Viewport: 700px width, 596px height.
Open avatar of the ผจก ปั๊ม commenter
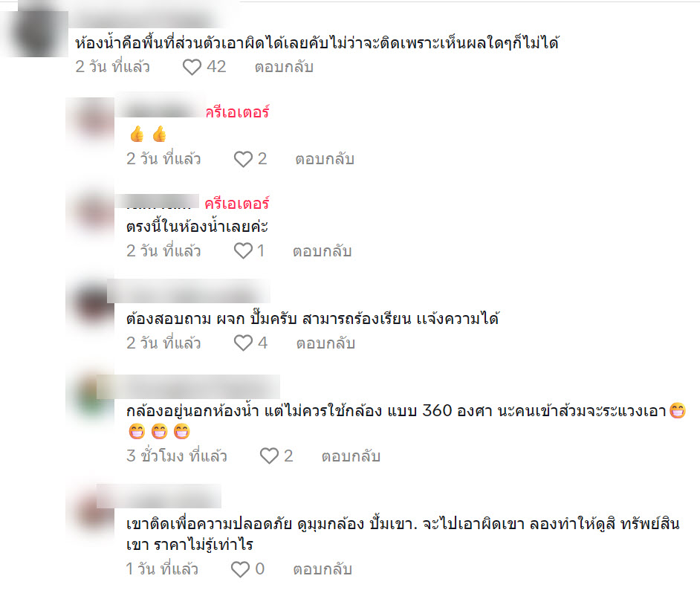tap(91, 305)
